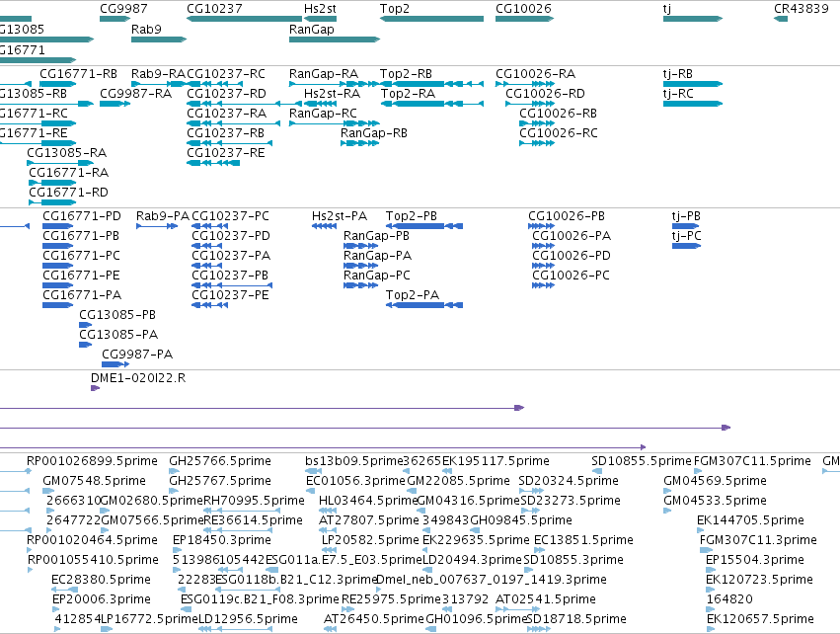Click the CG10237-PC protein label
This screenshot has height=634, width=840.
tap(230, 216)
